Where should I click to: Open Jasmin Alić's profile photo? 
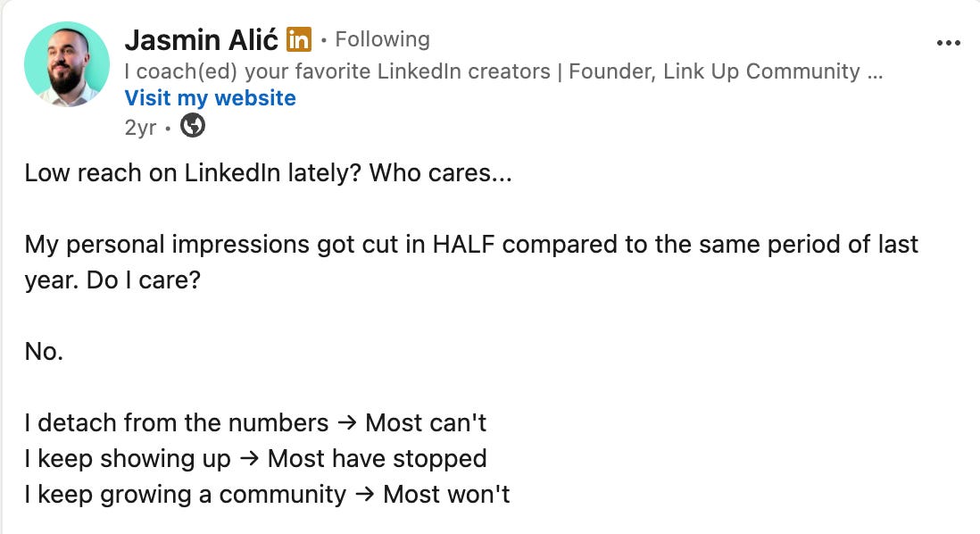pos(67,63)
